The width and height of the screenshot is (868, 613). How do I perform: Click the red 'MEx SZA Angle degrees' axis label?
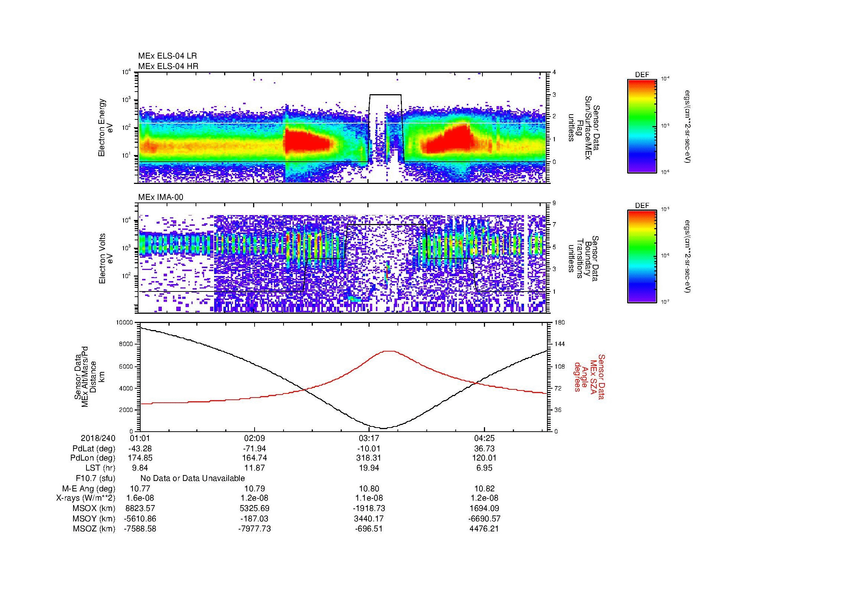[589, 376]
